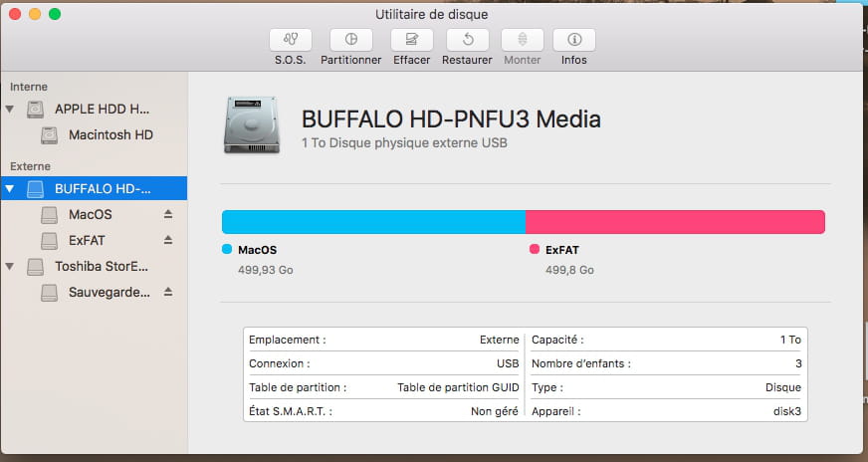Select the Effacer erase tool
Image resolution: width=868 pixels, height=462 pixels.
(x=411, y=40)
